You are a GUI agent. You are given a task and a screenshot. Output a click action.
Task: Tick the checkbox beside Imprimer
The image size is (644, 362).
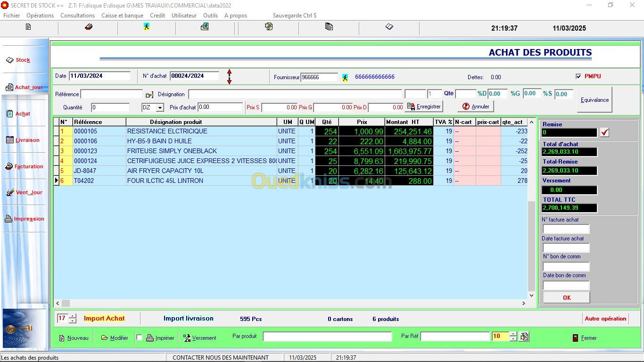[x=139, y=337]
